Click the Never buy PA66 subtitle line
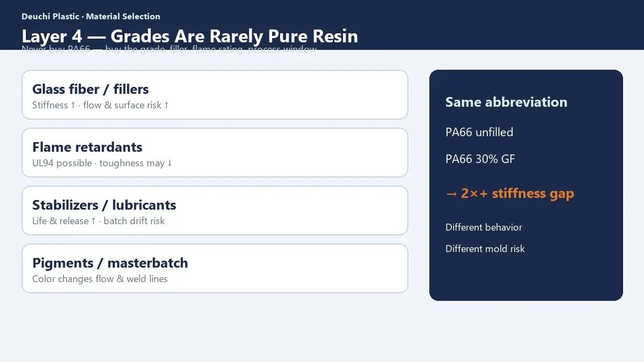Image resolution: width=644 pixels, height=362 pixels. tap(169, 50)
